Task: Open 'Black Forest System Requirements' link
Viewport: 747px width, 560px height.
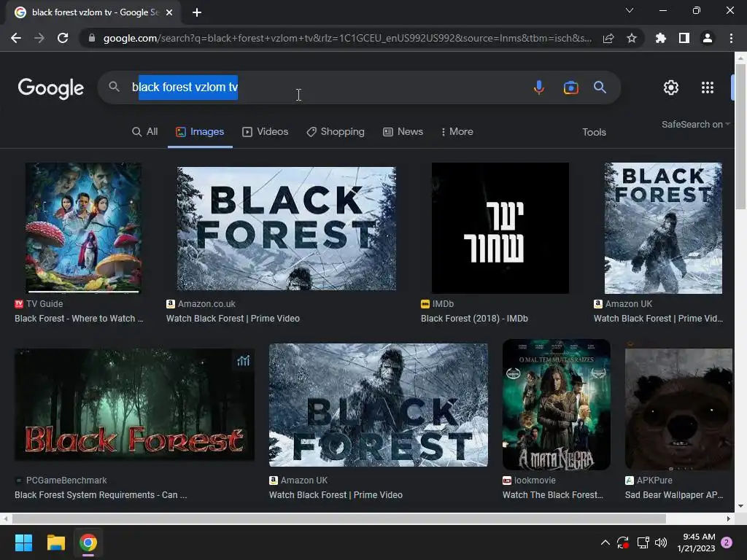Action: click(101, 495)
